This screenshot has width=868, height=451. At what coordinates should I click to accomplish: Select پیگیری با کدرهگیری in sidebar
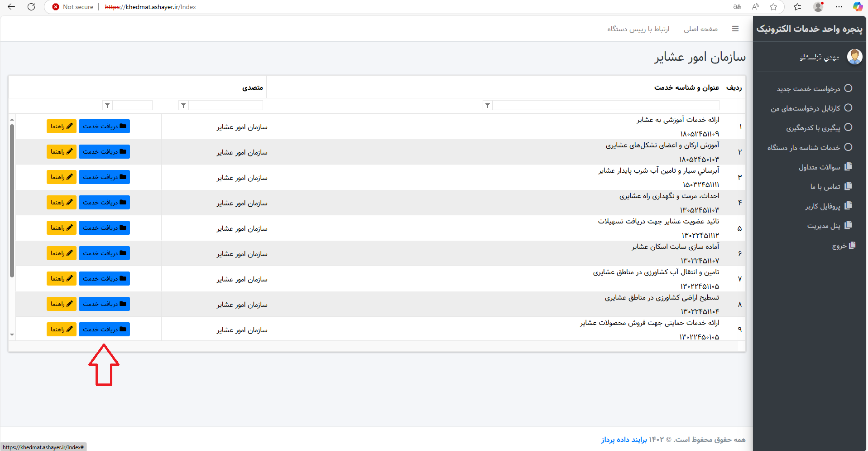coord(813,128)
